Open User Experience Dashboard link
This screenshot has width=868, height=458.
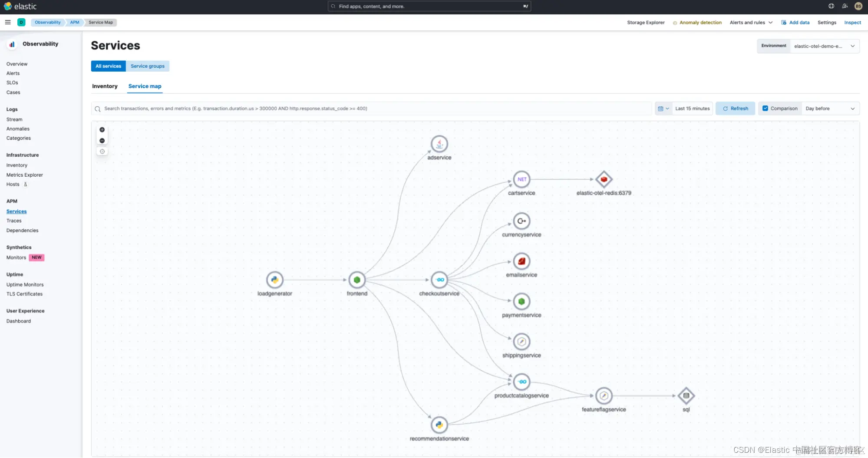19,321
